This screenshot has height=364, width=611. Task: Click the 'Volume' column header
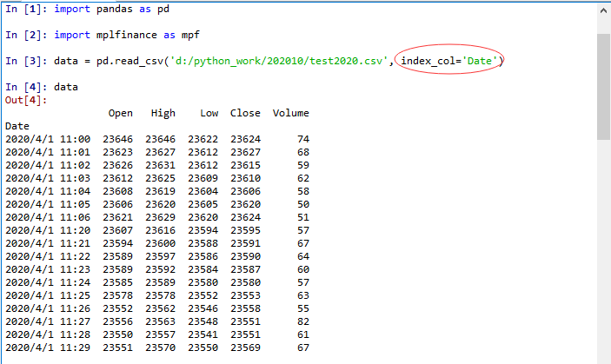pos(290,113)
